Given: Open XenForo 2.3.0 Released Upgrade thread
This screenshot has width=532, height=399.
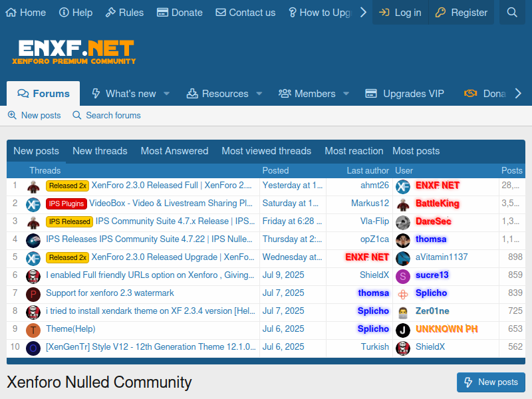Looking at the screenshot, I should coord(173,257).
